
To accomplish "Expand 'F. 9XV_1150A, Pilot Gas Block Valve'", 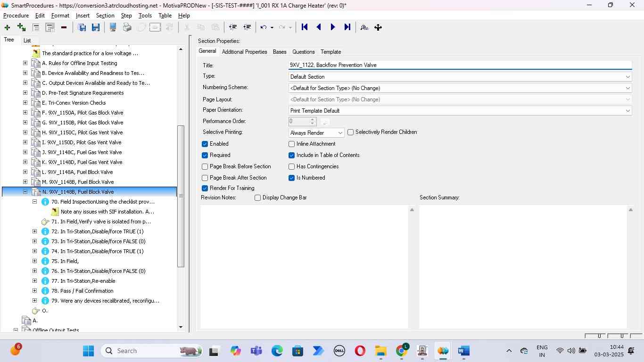I will 25,113.
